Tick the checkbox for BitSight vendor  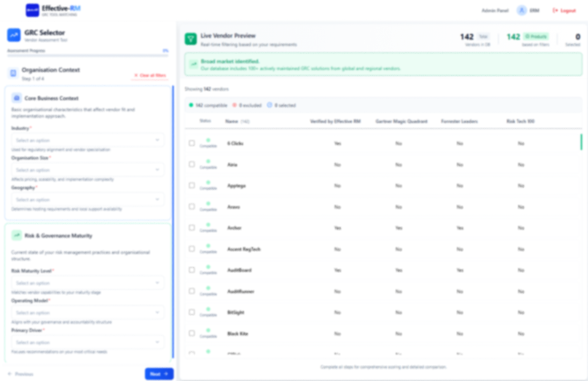[x=192, y=312]
